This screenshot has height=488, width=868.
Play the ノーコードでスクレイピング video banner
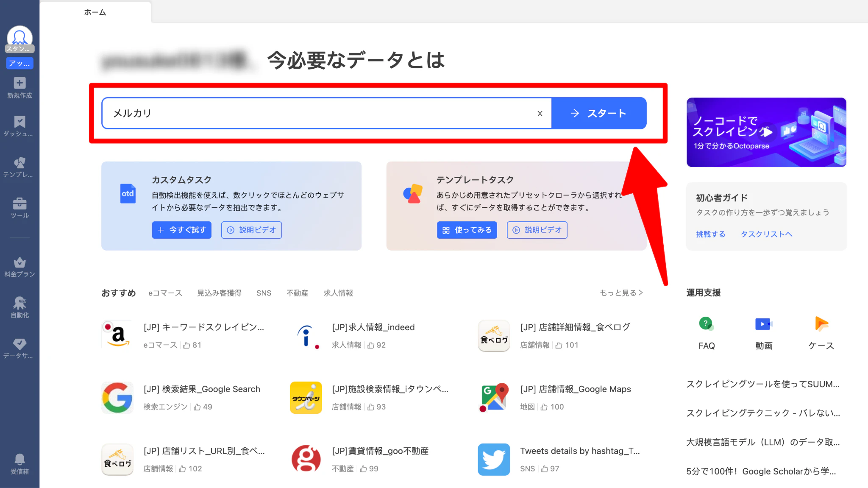pyautogui.click(x=766, y=132)
